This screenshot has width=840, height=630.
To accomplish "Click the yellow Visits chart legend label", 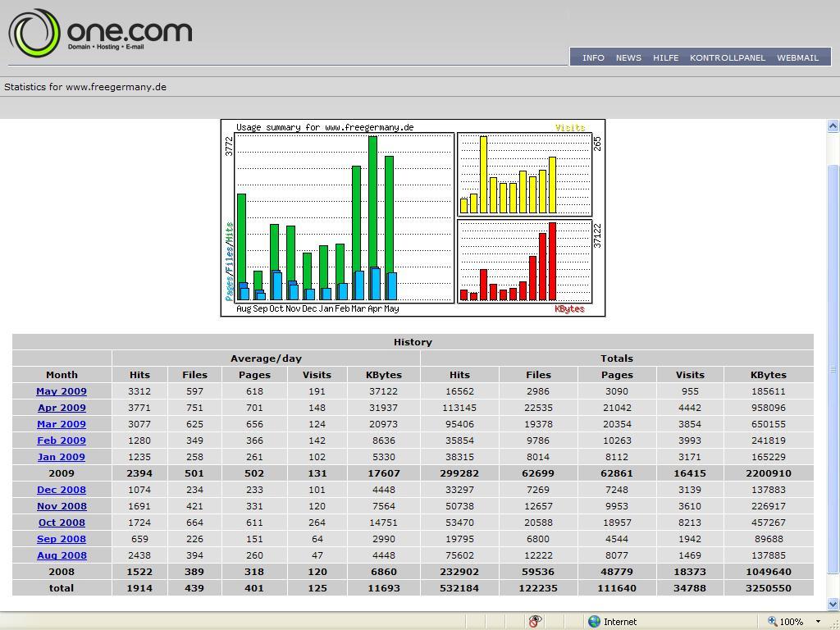I will [x=570, y=127].
